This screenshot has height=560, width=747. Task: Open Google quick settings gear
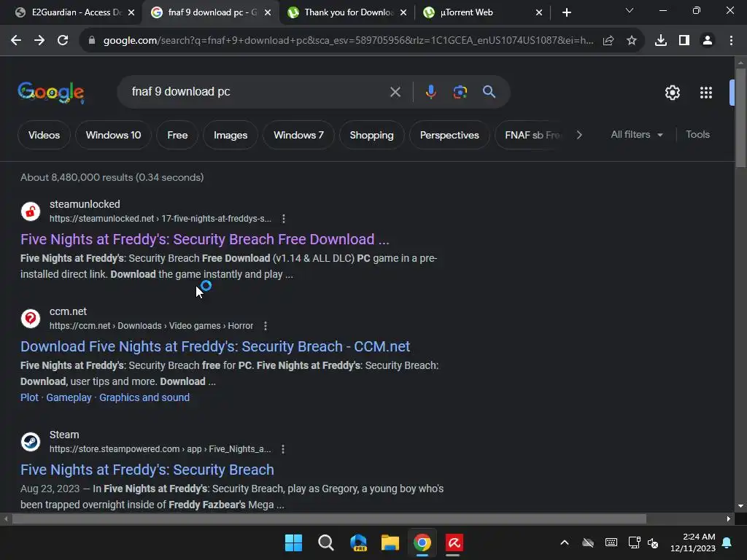(x=672, y=93)
